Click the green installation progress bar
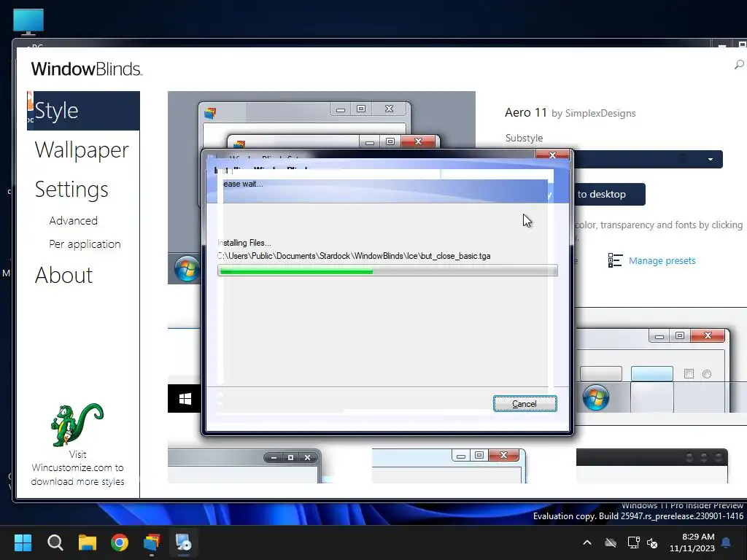This screenshot has height=560, width=747. pyautogui.click(x=387, y=271)
